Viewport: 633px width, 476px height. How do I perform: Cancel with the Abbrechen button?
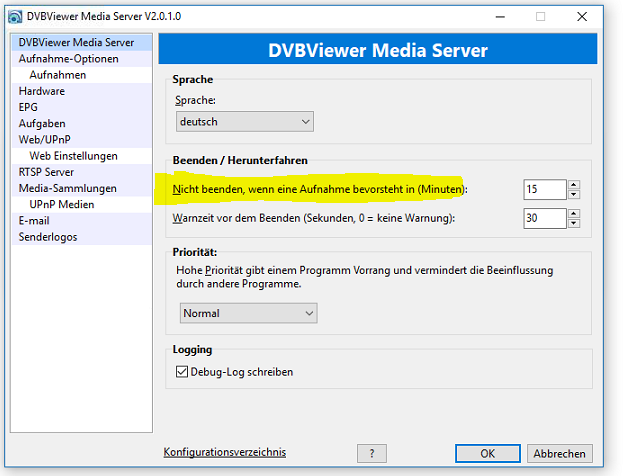560,453
